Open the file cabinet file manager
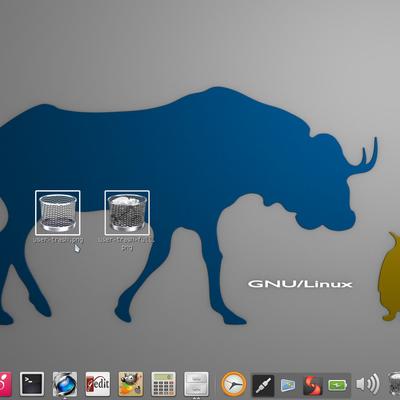This screenshot has height=400, width=400. point(196,384)
